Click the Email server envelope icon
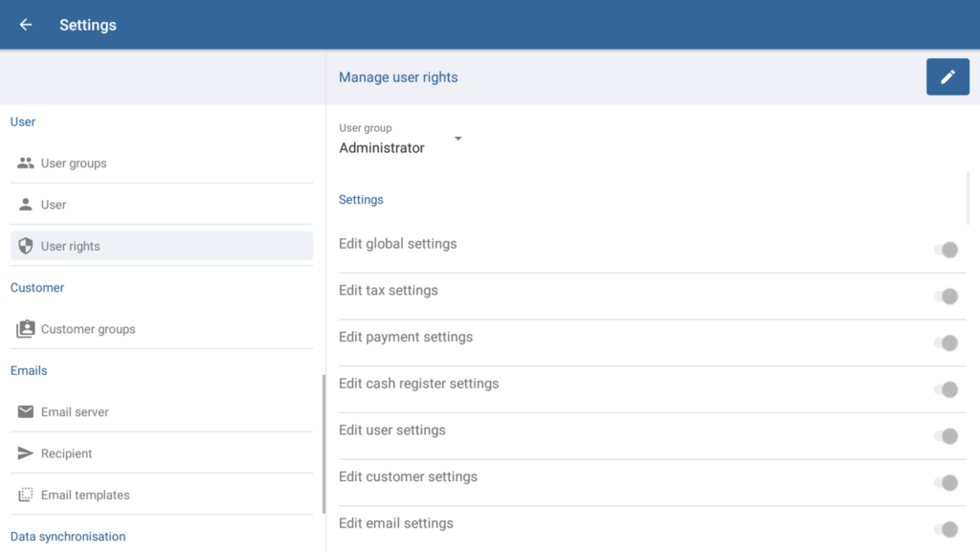The image size is (980, 552). (26, 412)
